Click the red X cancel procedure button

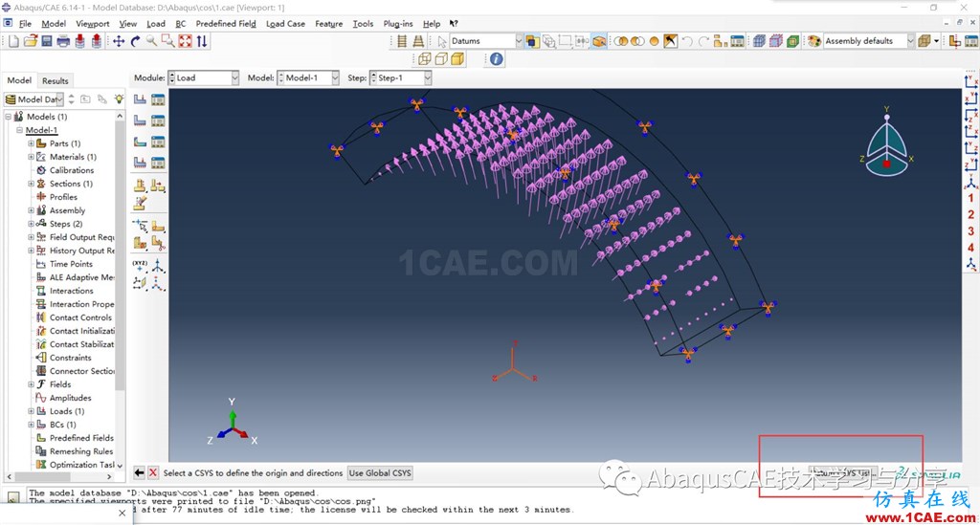(153, 473)
